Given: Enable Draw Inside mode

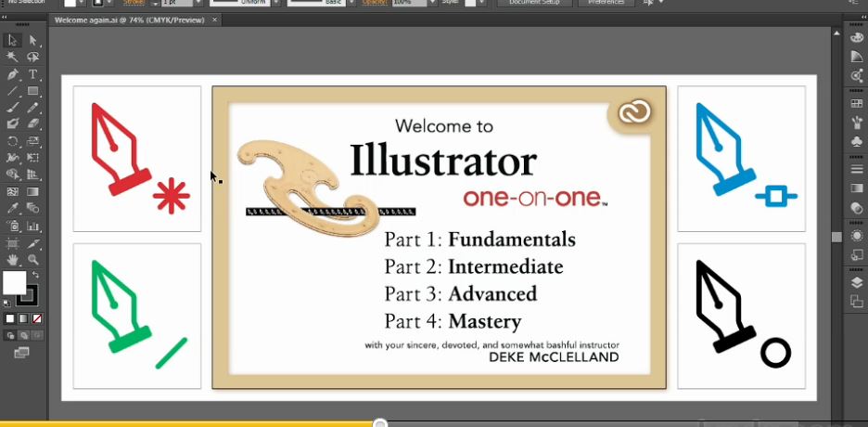Looking at the screenshot, I should (36, 335).
